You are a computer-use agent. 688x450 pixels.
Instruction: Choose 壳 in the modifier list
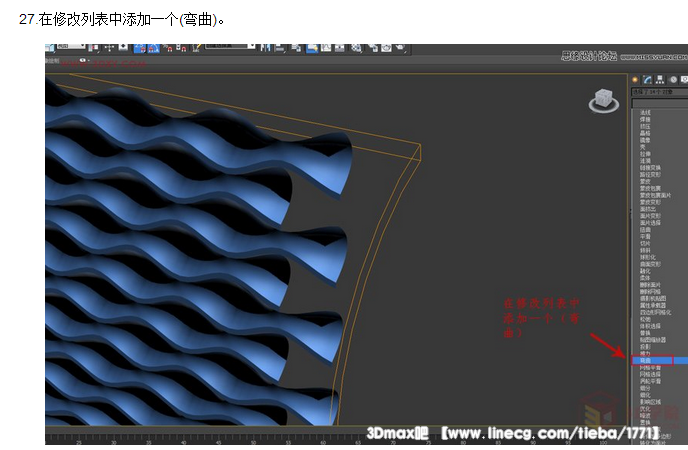point(643,147)
